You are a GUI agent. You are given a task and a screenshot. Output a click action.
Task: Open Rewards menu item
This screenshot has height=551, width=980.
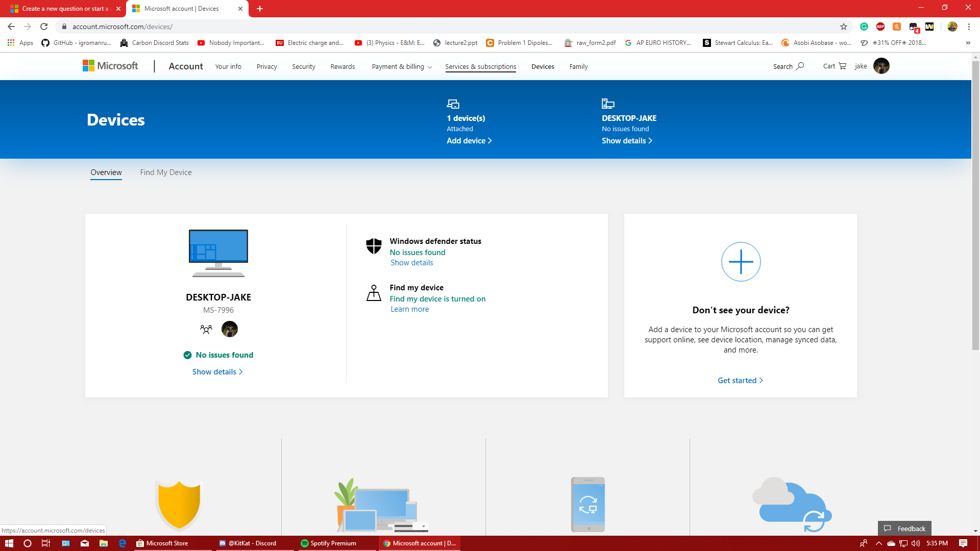[342, 67]
